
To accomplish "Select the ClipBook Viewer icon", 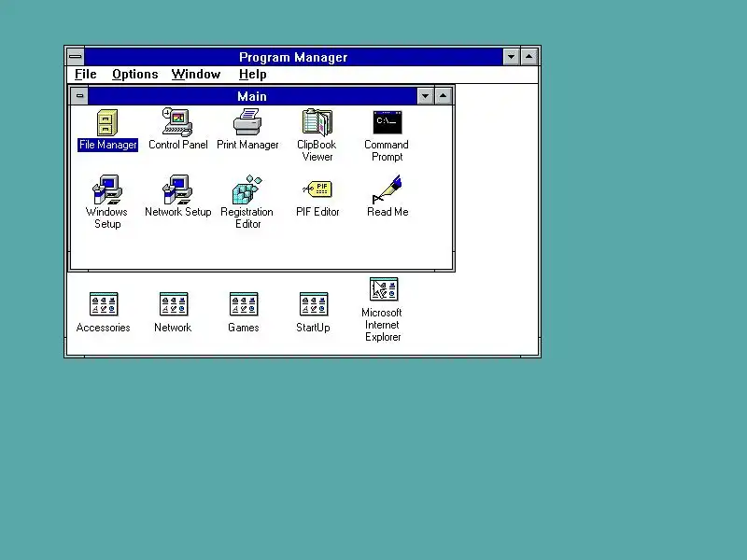I will coord(317,122).
